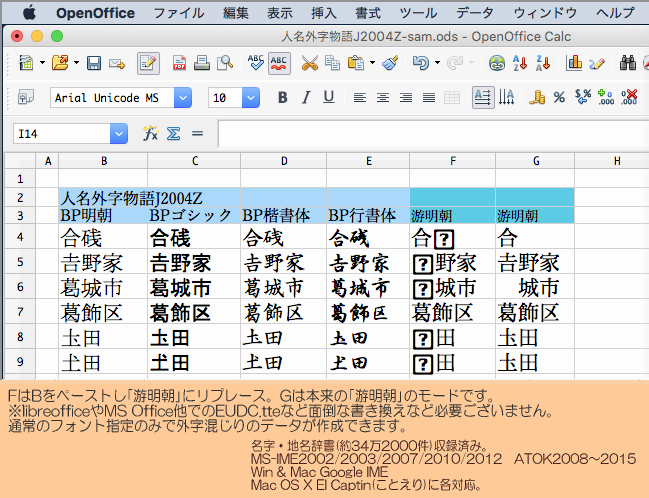Open Styles and Formatting panel
This screenshot has width=649, height=498.
coord(26,98)
